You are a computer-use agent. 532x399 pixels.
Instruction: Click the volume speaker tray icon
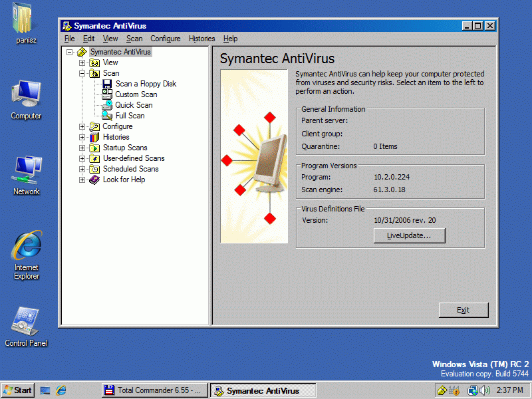point(485,390)
